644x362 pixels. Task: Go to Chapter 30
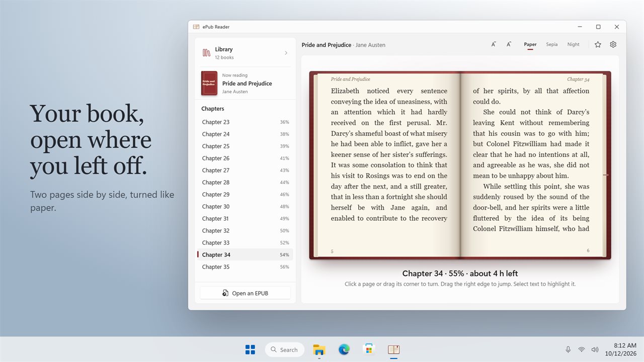click(x=245, y=207)
